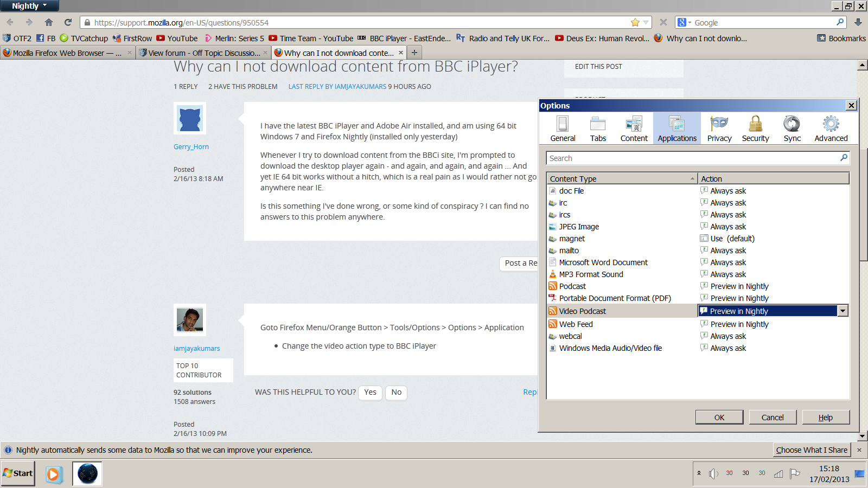Select the MP3 Format Sound row
This screenshot has height=488, width=868.
[x=698, y=274]
